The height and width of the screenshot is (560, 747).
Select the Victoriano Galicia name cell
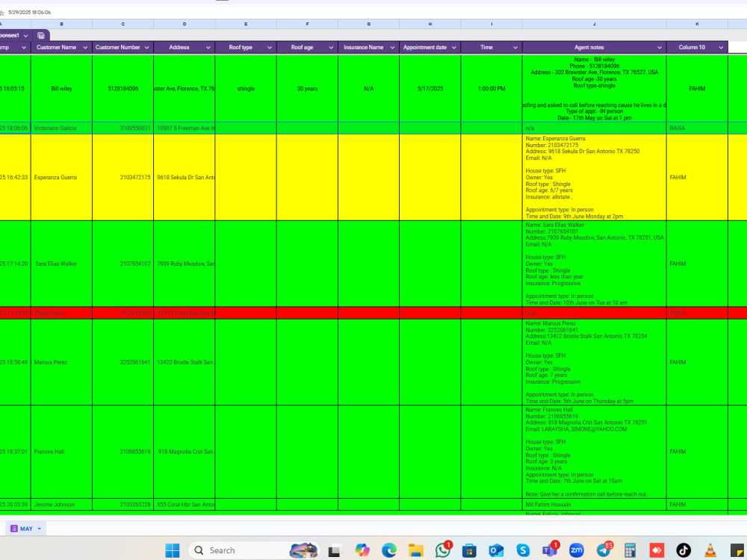click(x=61, y=128)
